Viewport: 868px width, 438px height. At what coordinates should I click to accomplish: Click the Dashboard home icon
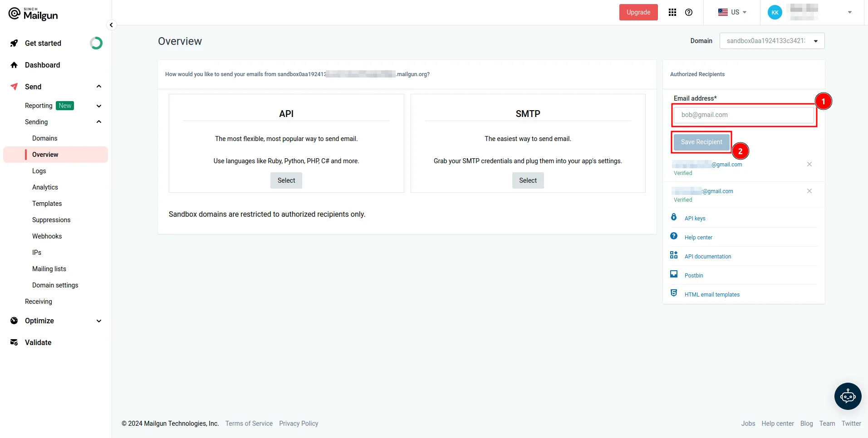pos(14,65)
